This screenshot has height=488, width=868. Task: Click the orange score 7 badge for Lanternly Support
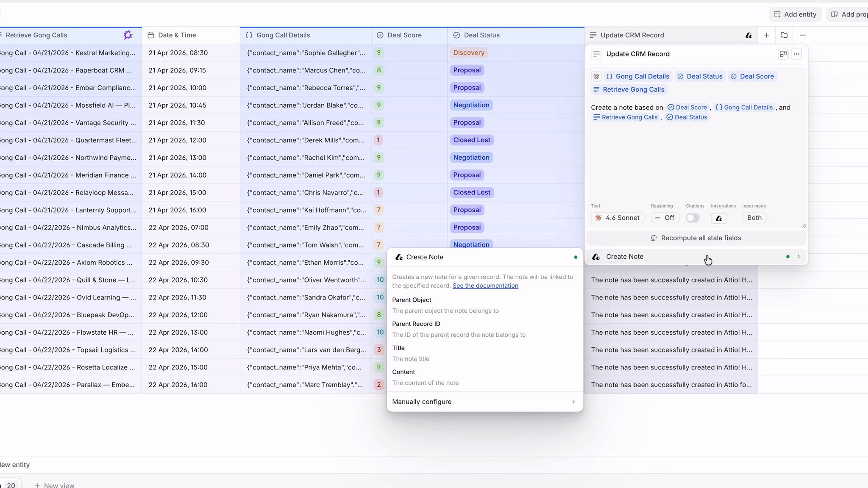[378, 210]
